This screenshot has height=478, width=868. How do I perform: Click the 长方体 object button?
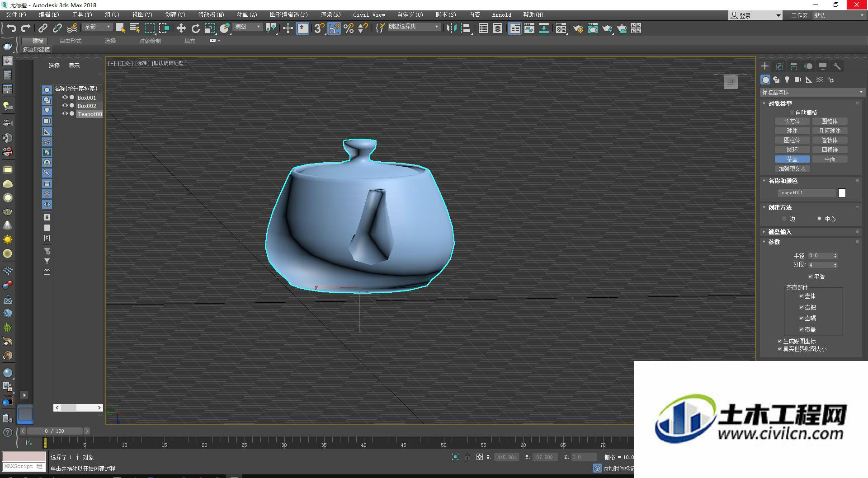click(792, 121)
